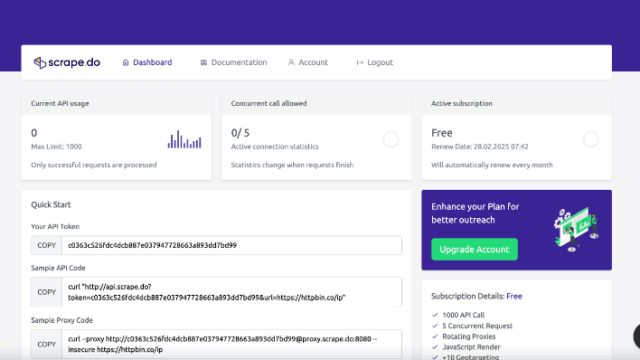This screenshot has width=640, height=360.
Task: Click the checkmark beside Rotating Proxies
Action: click(x=435, y=336)
